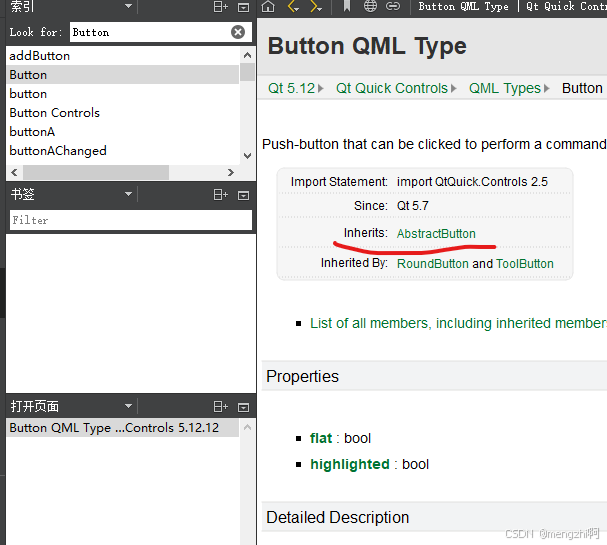
Task: Click open pages list scroll up arrow
Action: coord(247,427)
